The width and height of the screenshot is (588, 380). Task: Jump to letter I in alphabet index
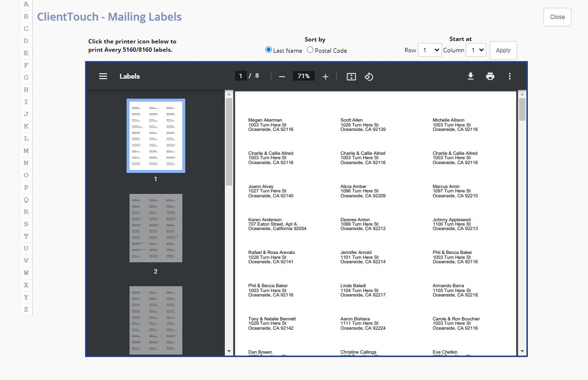coord(26,102)
